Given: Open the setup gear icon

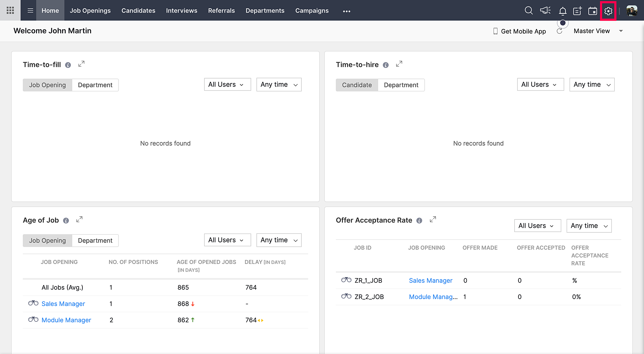Looking at the screenshot, I should click(608, 11).
